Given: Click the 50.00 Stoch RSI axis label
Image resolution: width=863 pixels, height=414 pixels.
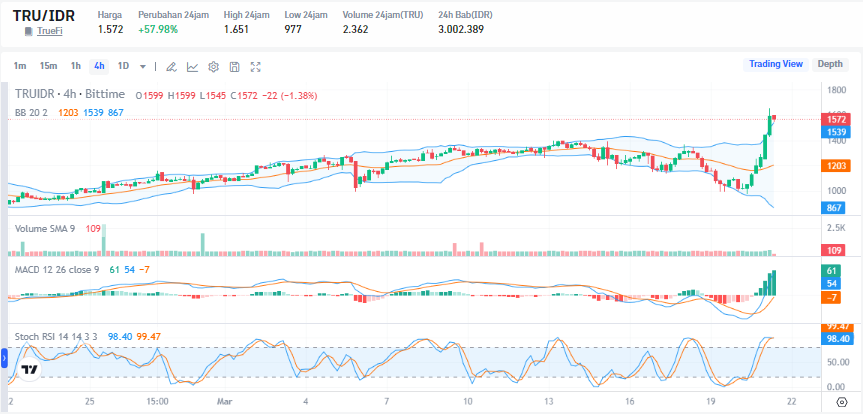Looking at the screenshot, I should click(x=836, y=362).
